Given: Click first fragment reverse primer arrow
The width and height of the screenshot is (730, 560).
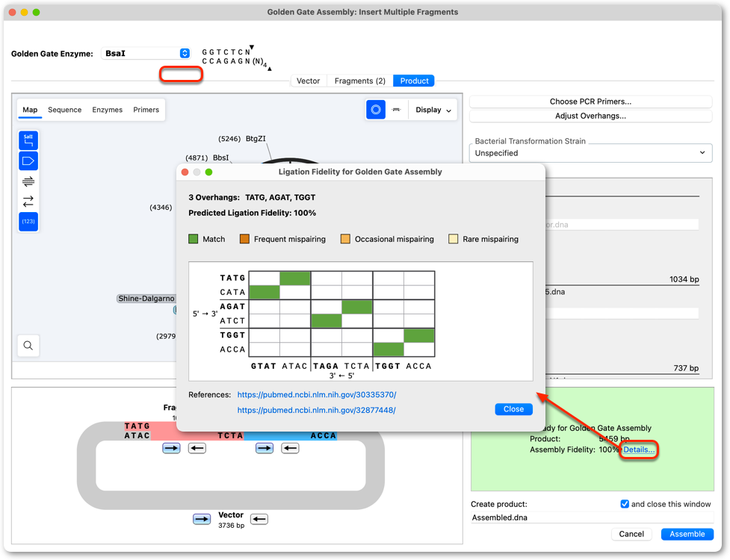Looking at the screenshot, I should (x=197, y=448).
